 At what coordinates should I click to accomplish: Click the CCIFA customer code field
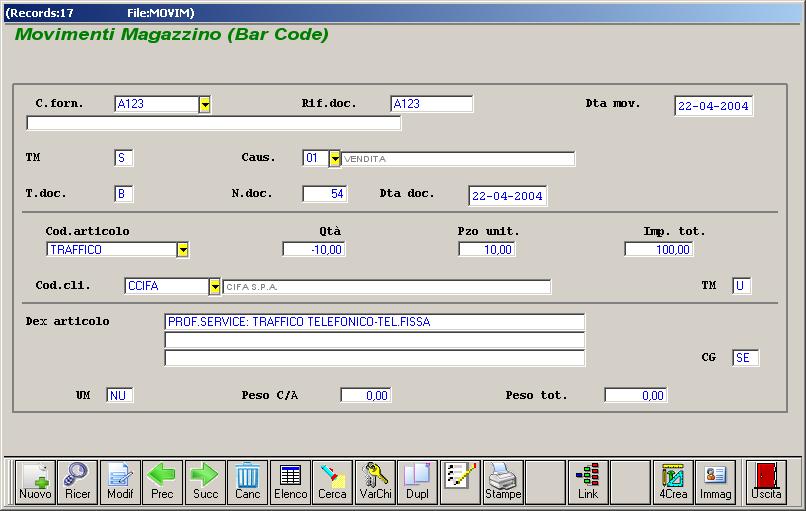click(167, 286)
